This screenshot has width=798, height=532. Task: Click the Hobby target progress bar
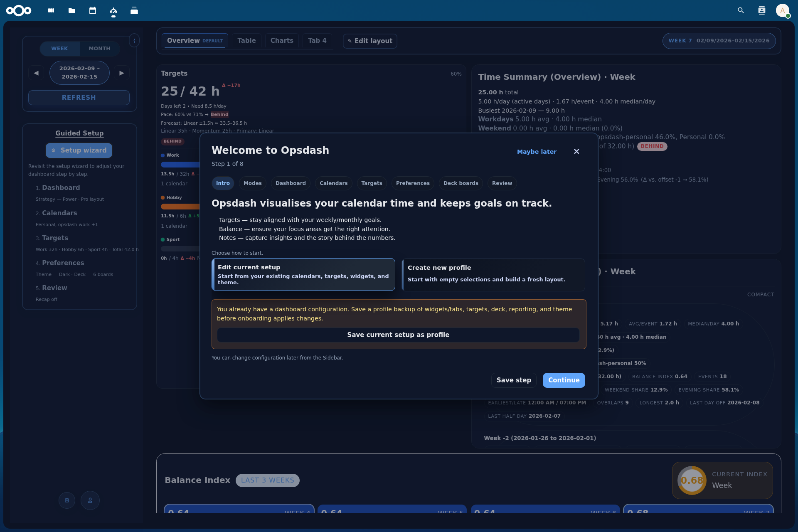pyautogui.click(x=180, y=207)
